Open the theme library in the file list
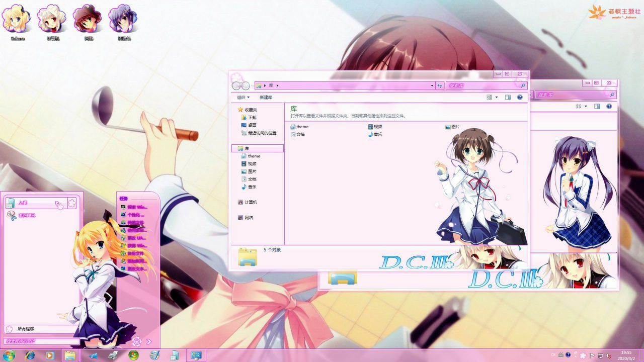The height and width of the screenshot is (362, 644). coord(299,127)
